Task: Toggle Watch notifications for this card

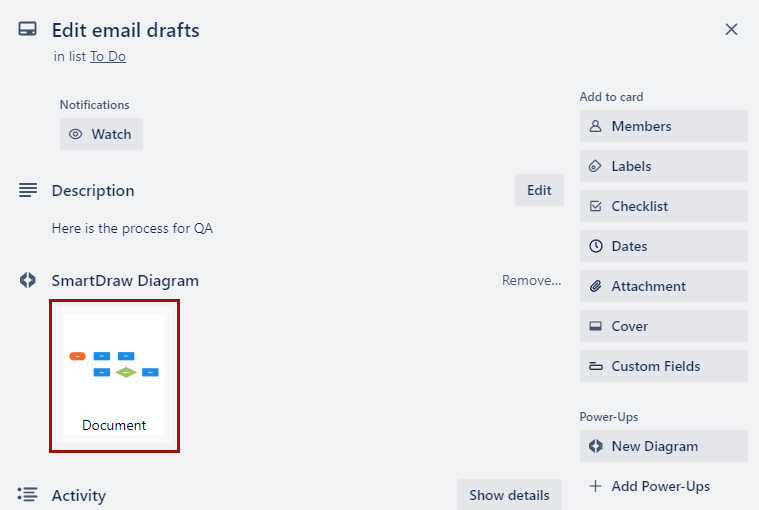Action: [101, 134]
